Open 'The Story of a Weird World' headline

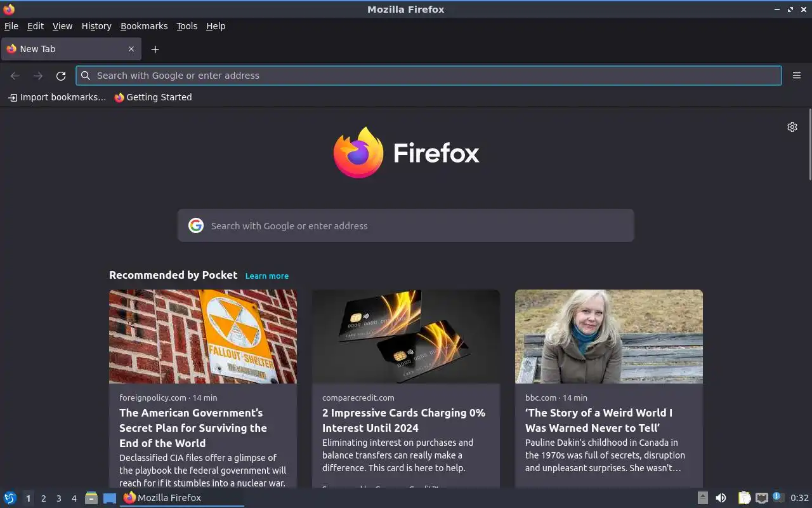[599, 420]
